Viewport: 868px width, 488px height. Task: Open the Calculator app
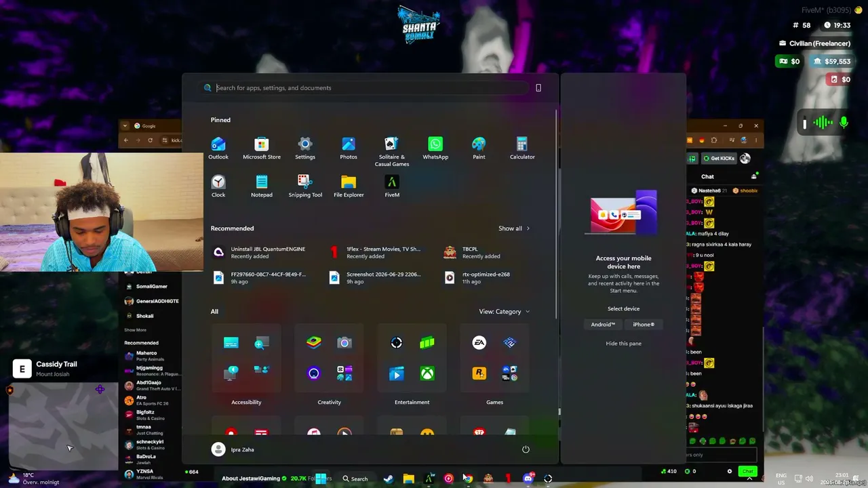click(x=522, y=148)
